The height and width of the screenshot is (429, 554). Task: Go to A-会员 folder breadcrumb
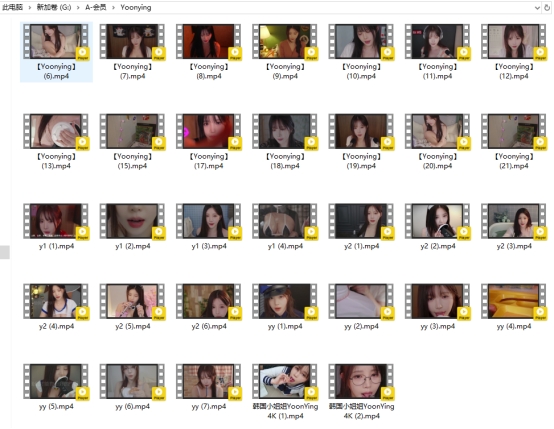coord(96,7)
